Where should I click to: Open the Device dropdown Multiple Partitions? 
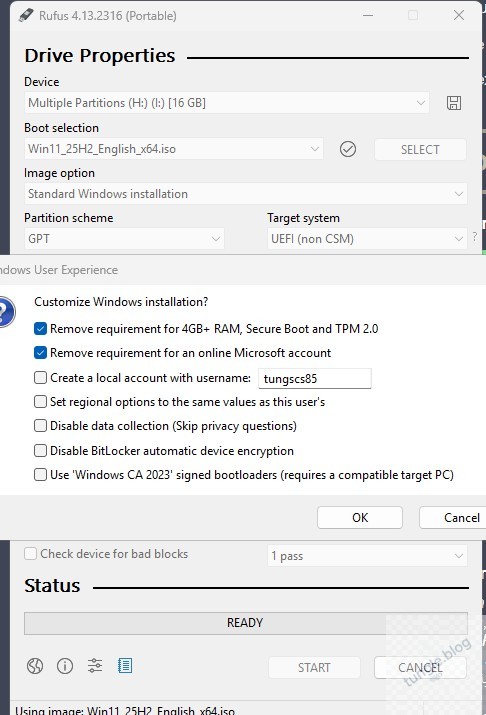[x=227, y=103]
